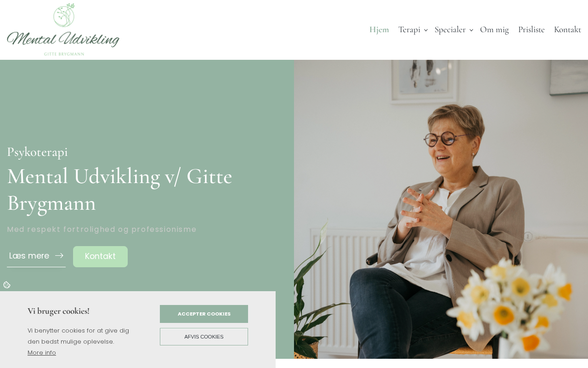Expand the Specialer submenu chevron
The image size is (588, 368).
(471, 30)
